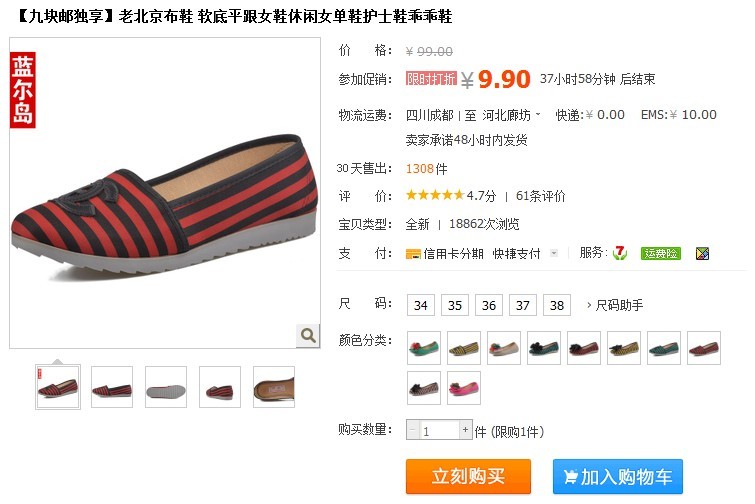Image resolution: width=755 pixels, height=504 pixels.
Task: Click the 加入购物车 add to cart button
Action: point(618,477)
